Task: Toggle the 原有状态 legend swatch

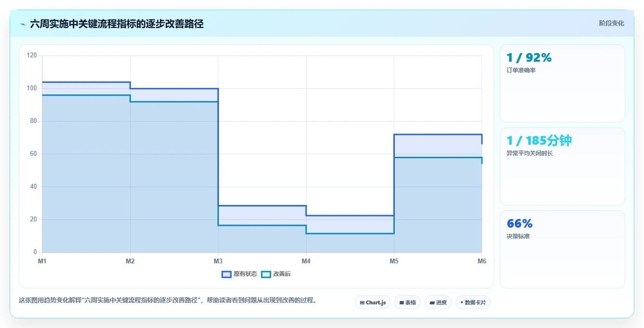Action: (x=227, y=274)
